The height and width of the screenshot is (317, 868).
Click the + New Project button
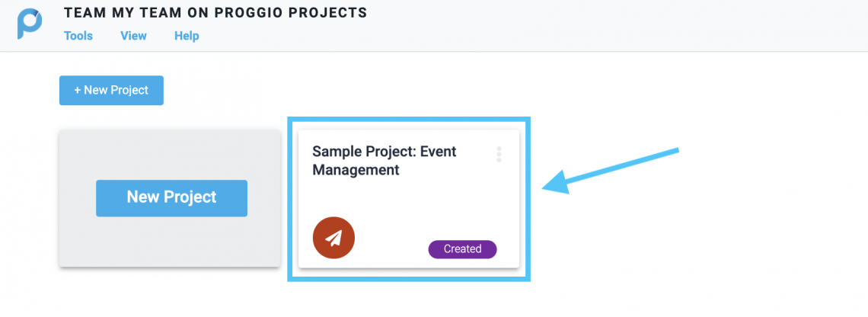[x=111, y=91]
